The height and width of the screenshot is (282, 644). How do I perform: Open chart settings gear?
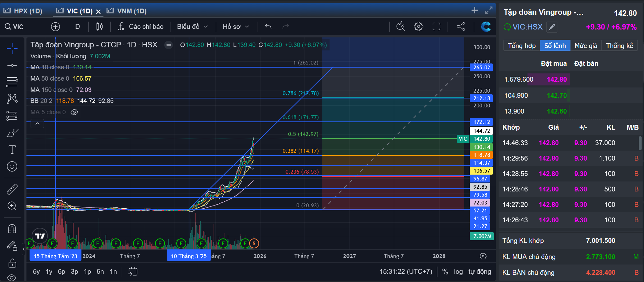pos(419,26)
